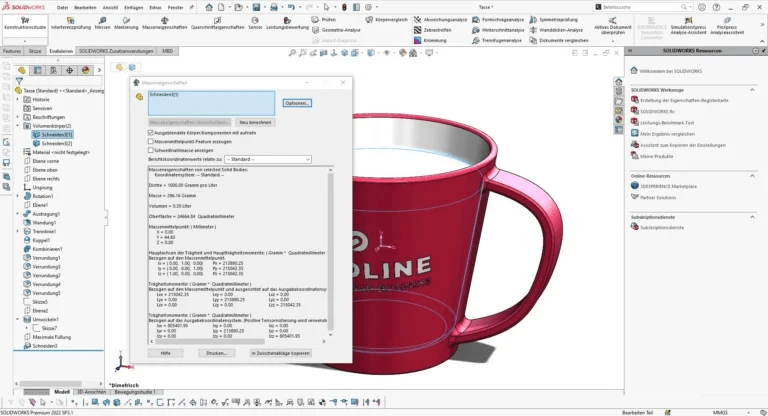768x416 pixels.
Task: Check the 'Schweißnahtmasse anzeigen' option
Action: (x=151, y=150)
